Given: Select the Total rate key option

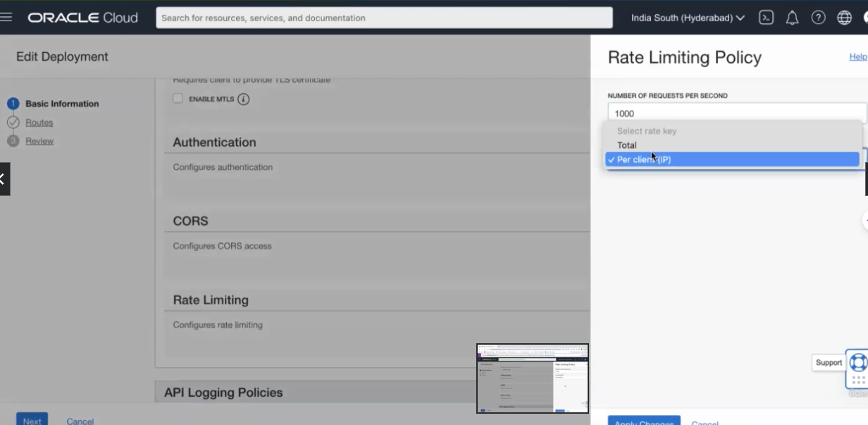Looking at the screenshot, I should [627, 145].
